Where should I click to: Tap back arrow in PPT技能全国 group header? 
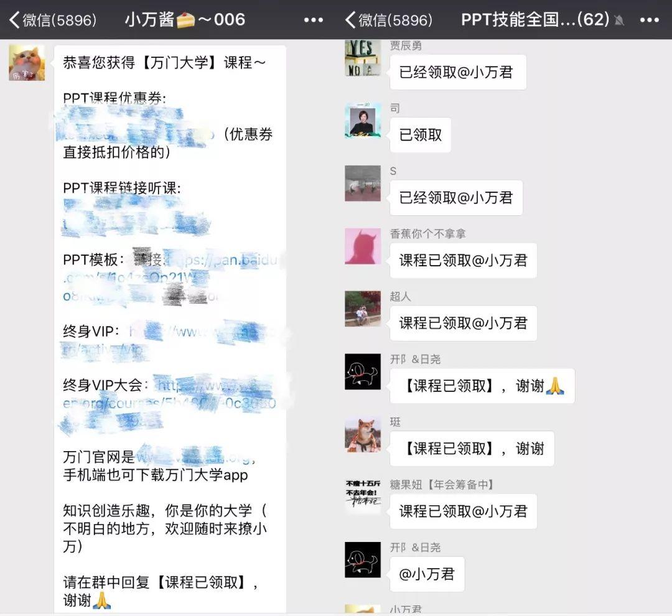[350, 20]
